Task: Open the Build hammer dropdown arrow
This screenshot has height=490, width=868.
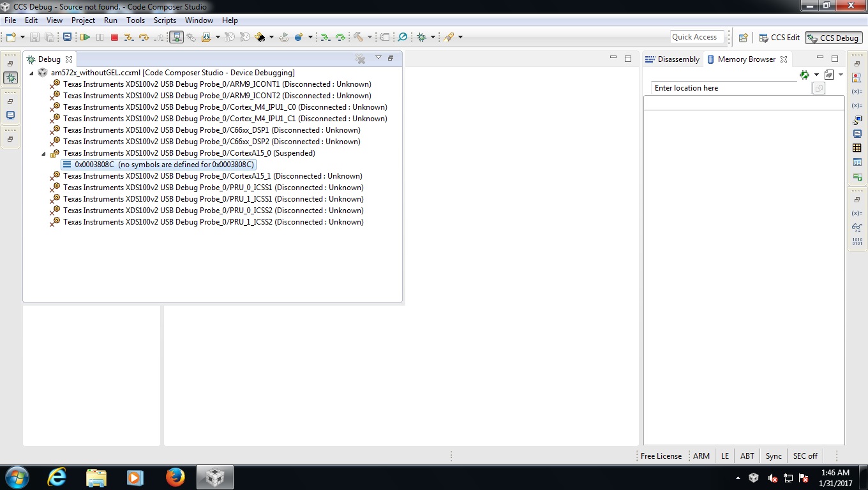Action: pyautogui.click(x=370, y=37)
